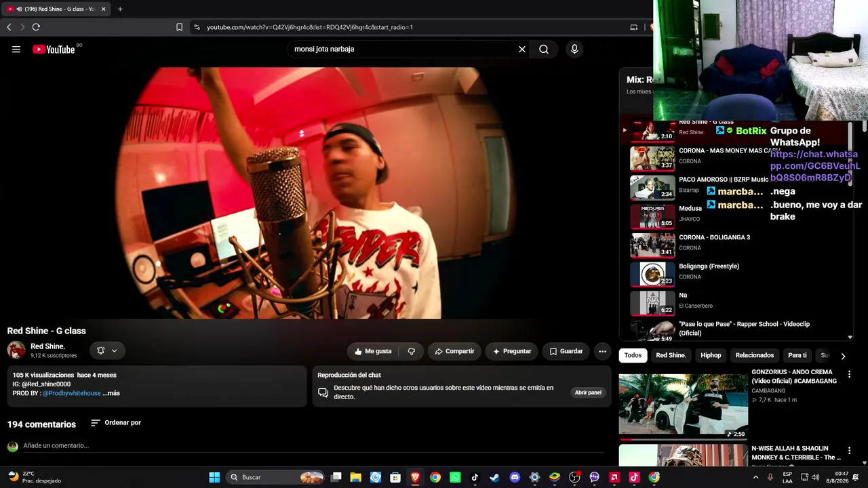Expand the video description with ...más
Viewport: 868px width, 488px height.
[x=111, y=393]
